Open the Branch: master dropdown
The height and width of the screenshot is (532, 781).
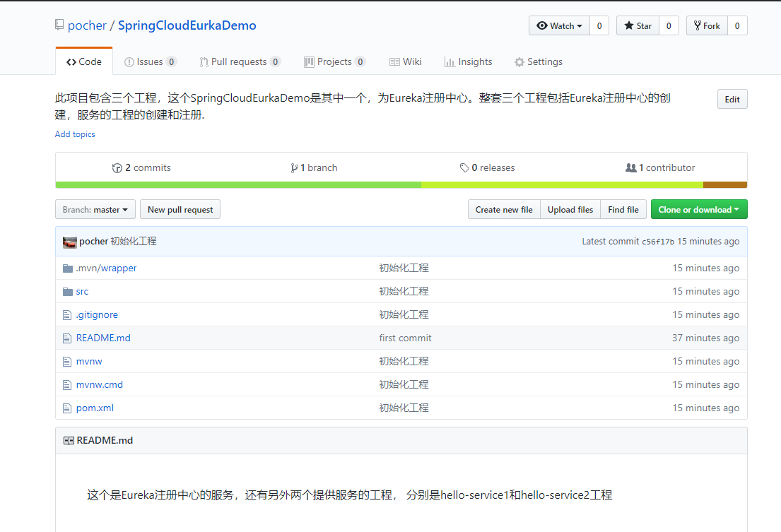(x=95, y=210)
